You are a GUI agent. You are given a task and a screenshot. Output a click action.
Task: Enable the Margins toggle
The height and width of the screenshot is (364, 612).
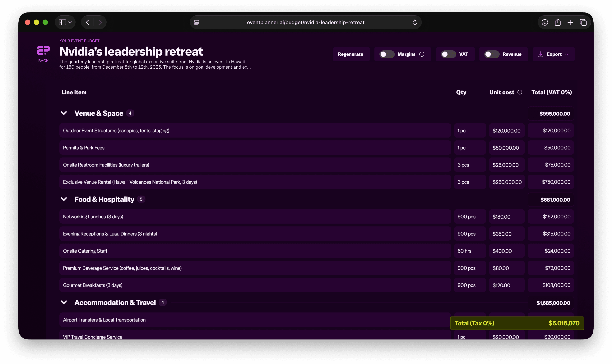pyautogui.click(x=387, y=54)
